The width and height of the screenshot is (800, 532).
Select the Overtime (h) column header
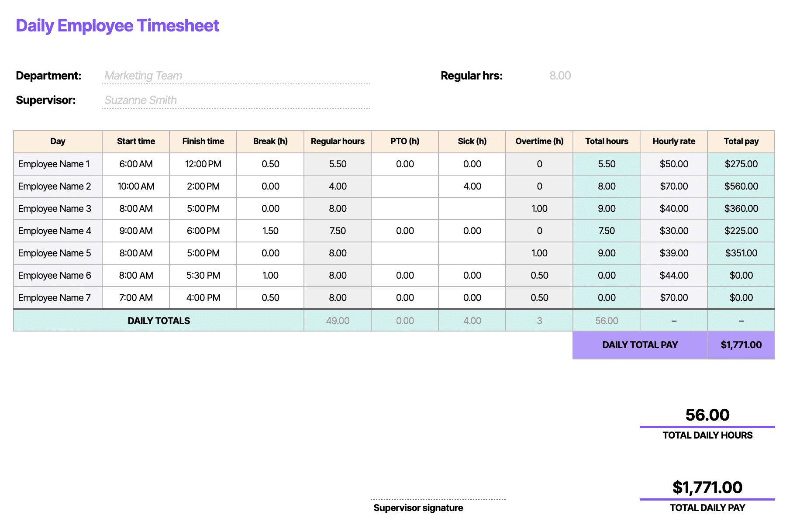point(539,142)
